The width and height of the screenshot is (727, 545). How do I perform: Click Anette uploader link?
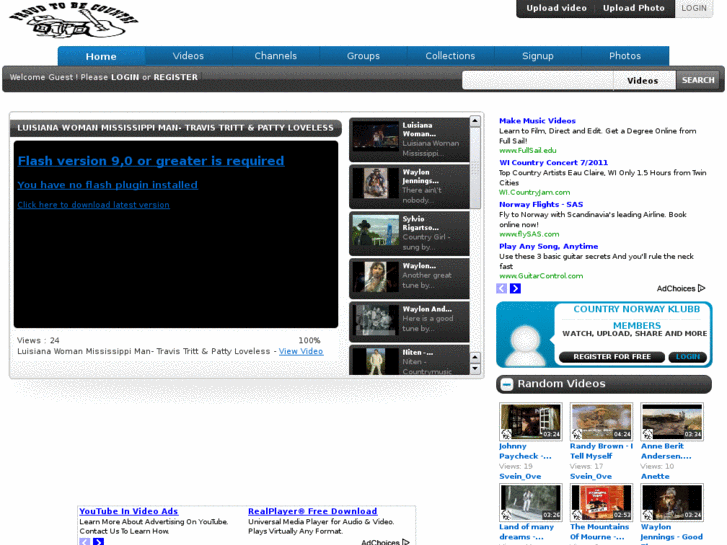click(x=655, y=476)
